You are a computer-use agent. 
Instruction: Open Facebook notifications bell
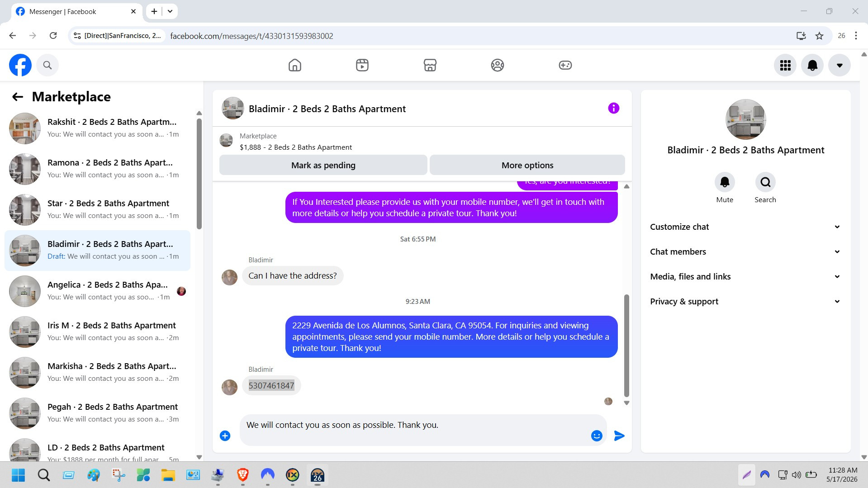pyautogui.click(x=812, y=66)
